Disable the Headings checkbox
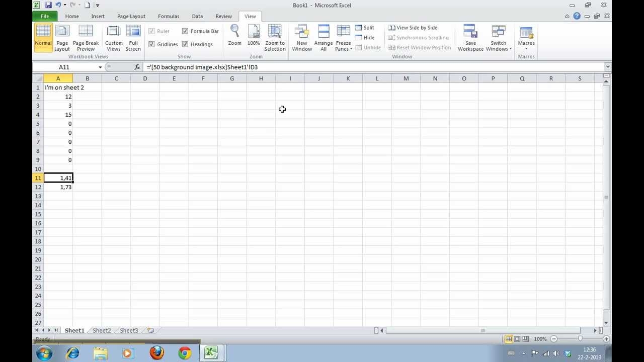644x362 pixels. coord(185,44)
